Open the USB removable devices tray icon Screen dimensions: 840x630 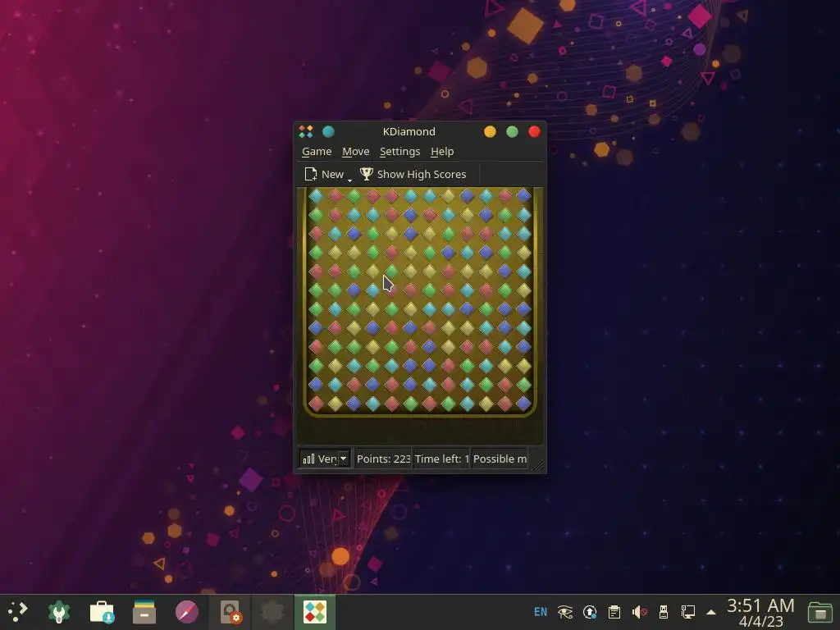(x=663, y=612)
